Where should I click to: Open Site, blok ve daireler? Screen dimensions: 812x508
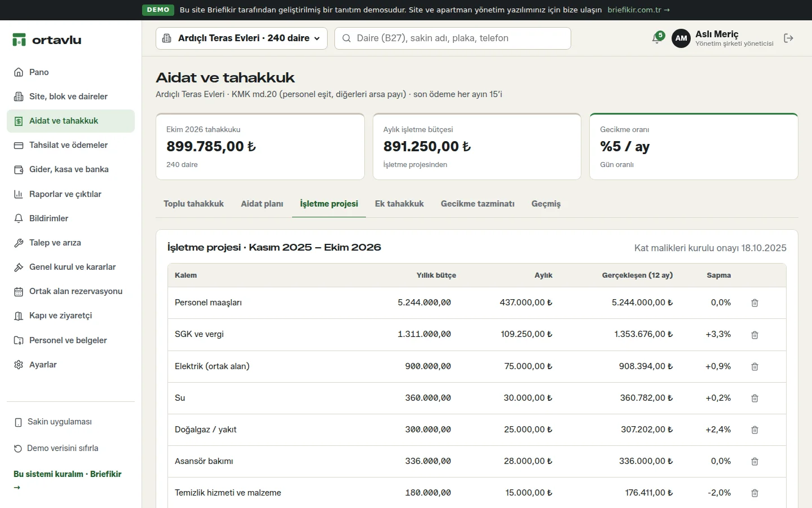70,97
